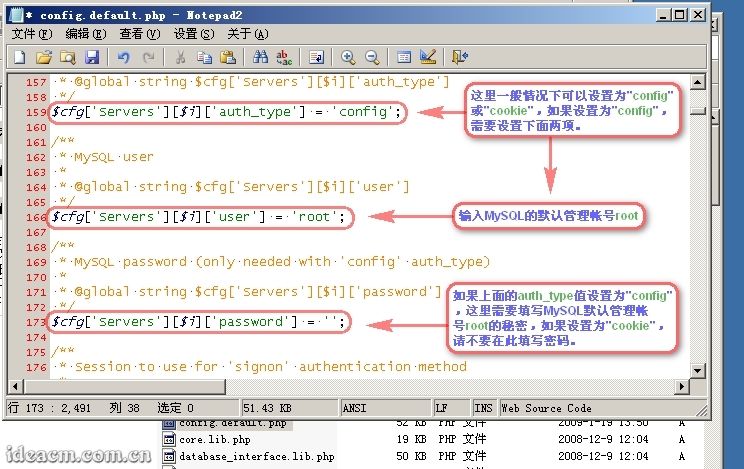Viewport: 744px width, 469px height.
Task: Open the 编辑(E) menu
Action: 85,34
